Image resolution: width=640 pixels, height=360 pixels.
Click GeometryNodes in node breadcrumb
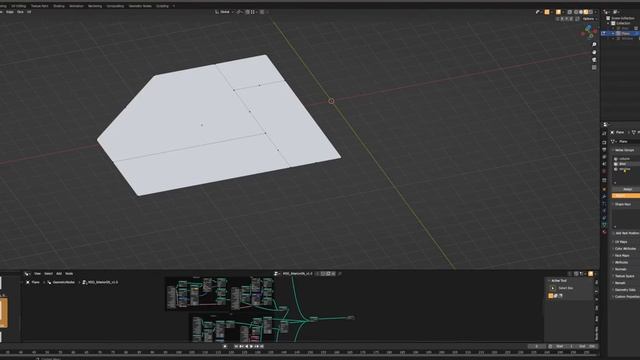64,282
